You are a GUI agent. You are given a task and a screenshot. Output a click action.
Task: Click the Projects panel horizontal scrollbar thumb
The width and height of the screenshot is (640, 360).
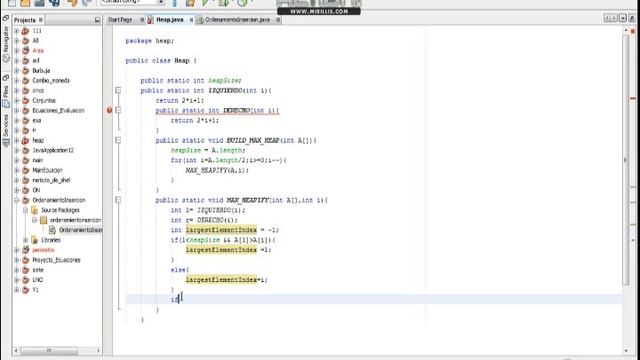tap(49, 351)
